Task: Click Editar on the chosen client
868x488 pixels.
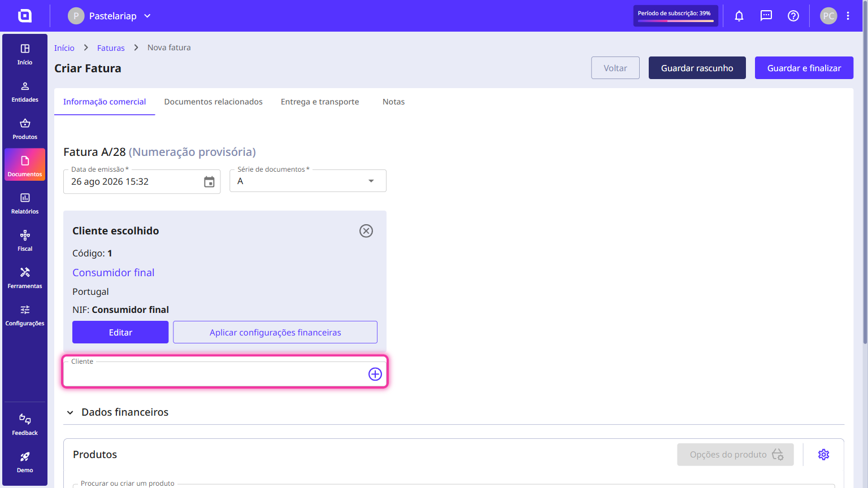Action: pos(120,332)
